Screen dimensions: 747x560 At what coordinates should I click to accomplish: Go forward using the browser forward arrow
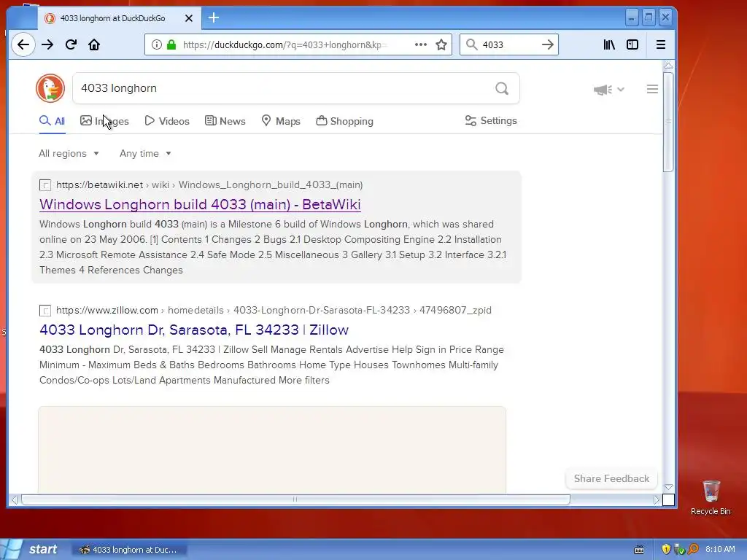point(47,44)
